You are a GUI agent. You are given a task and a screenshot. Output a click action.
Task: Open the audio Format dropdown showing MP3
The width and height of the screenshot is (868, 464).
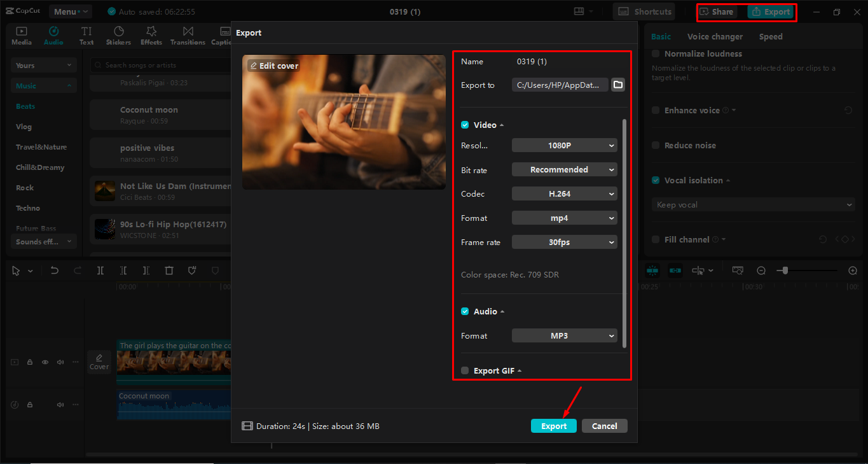coord(565,335)
